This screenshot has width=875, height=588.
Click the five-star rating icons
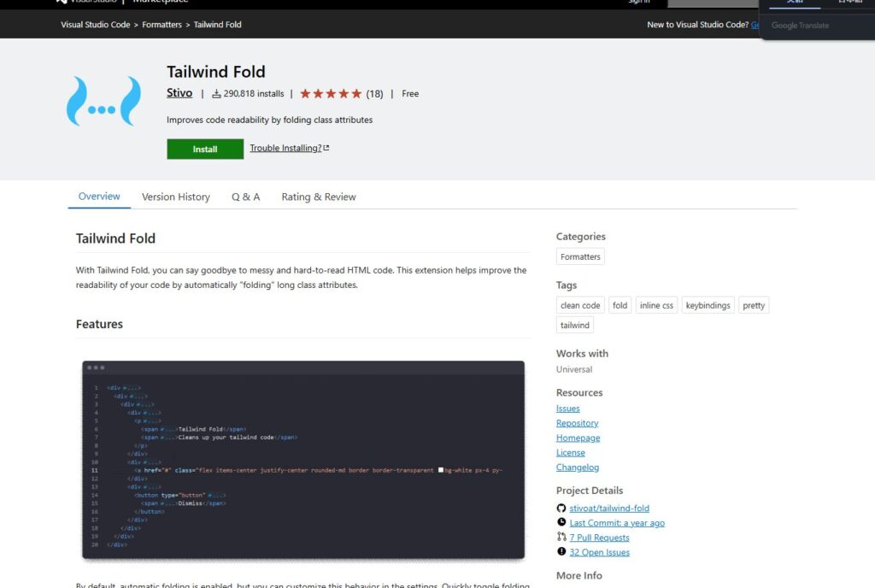click(x=331, y=94)
